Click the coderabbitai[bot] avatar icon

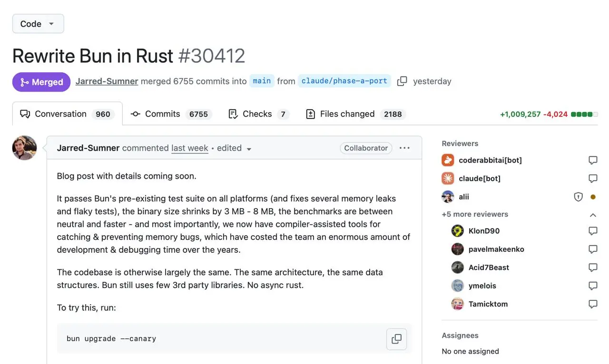(448, 160)
